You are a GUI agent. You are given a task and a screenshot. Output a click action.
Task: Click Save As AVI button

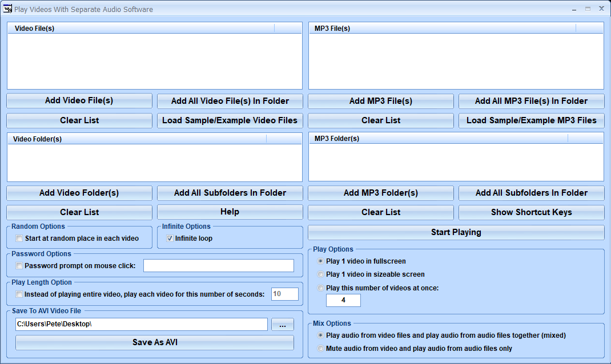(155, 342)
